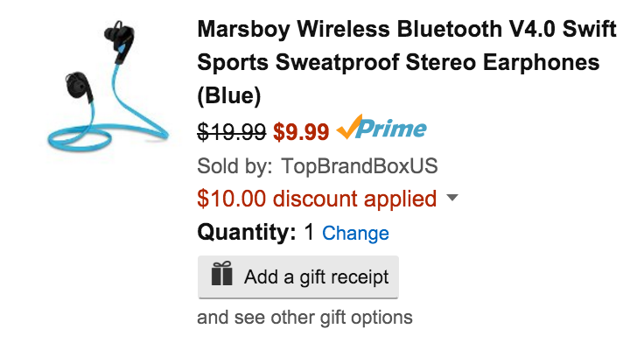The height and width of the screenshot is (350, 644).
Task: Click "and see other gift options" text
Action: pos(304,318)
